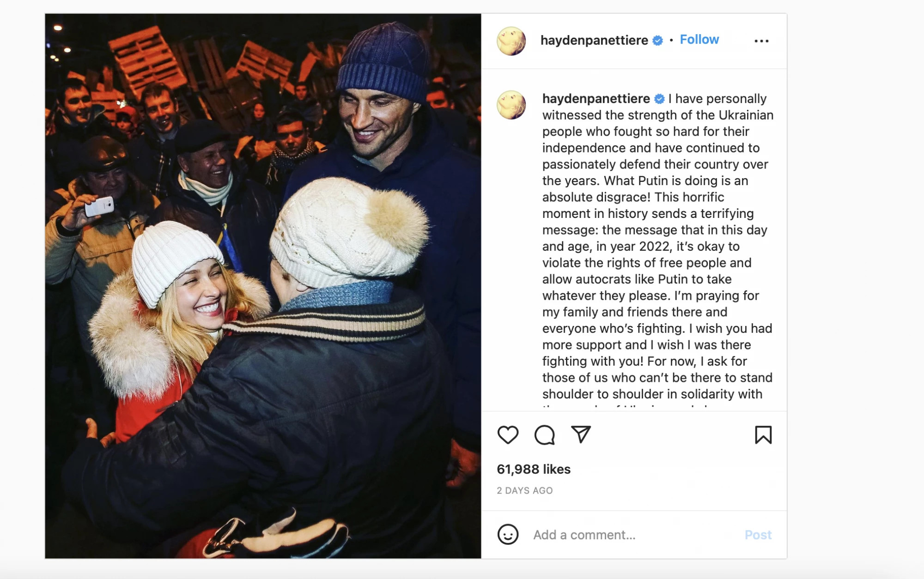Open the haydenpanettiere username in the caption

pos(596,98)
